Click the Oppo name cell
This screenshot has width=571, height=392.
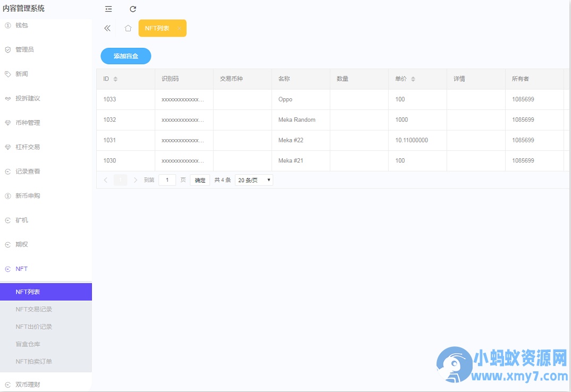(301, 99)
